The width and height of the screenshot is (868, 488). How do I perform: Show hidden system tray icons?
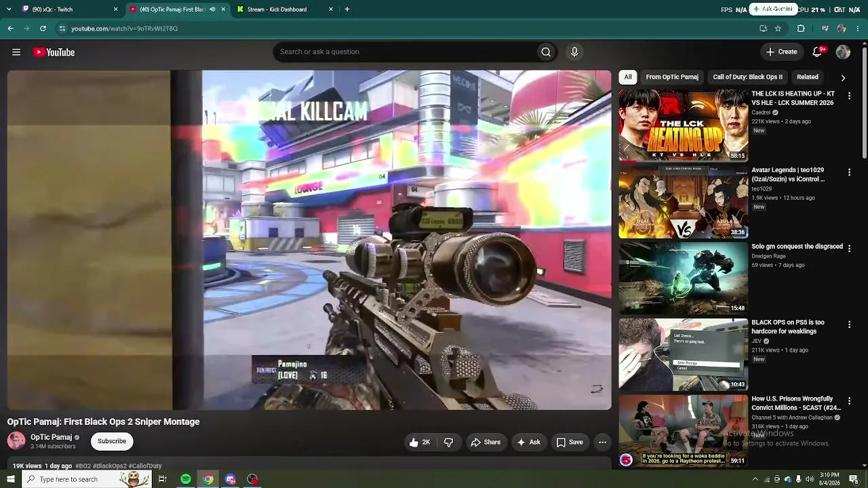tap(755, 479)
